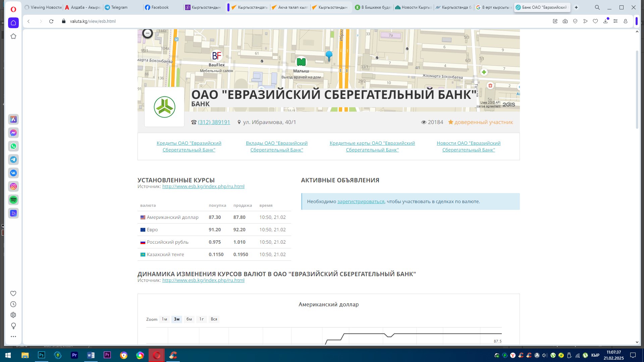
Task: Click the page vertical scrollbar thumb
Action: pyautogui.click(x=637, y=89)
